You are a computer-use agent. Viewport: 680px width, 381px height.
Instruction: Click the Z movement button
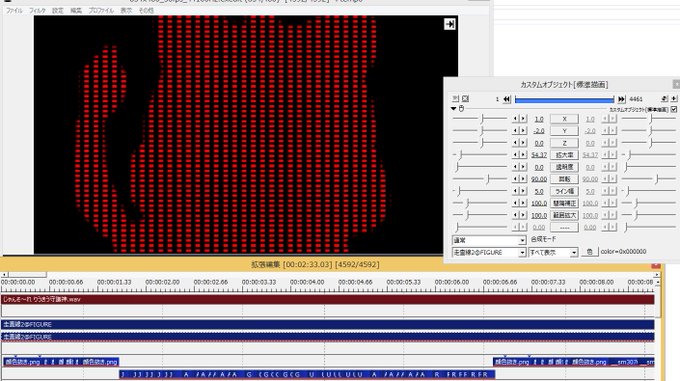564,143
